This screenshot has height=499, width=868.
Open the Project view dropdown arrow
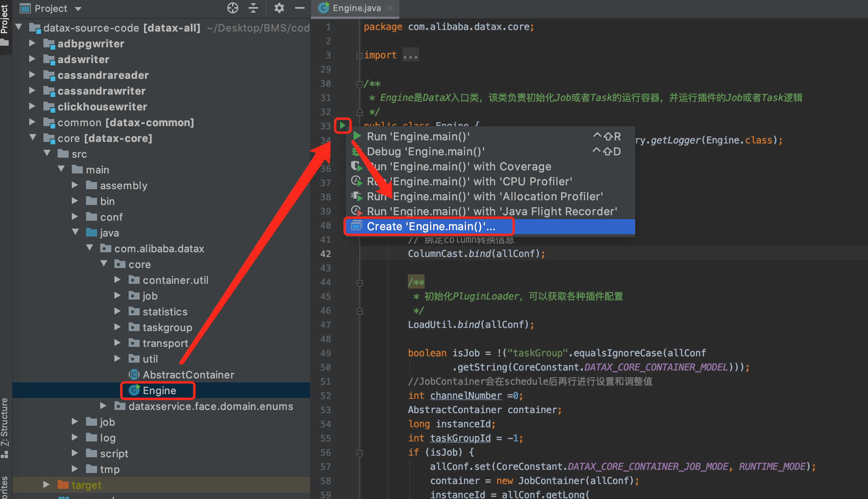click(78, 9)
